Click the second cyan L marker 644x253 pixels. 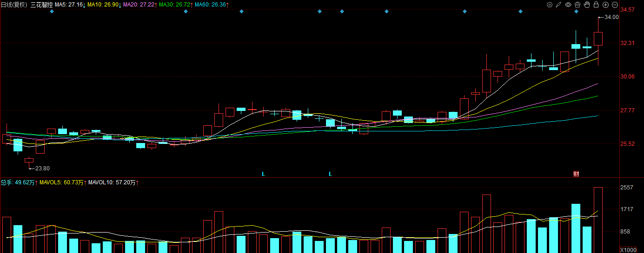tap(331, 174)
